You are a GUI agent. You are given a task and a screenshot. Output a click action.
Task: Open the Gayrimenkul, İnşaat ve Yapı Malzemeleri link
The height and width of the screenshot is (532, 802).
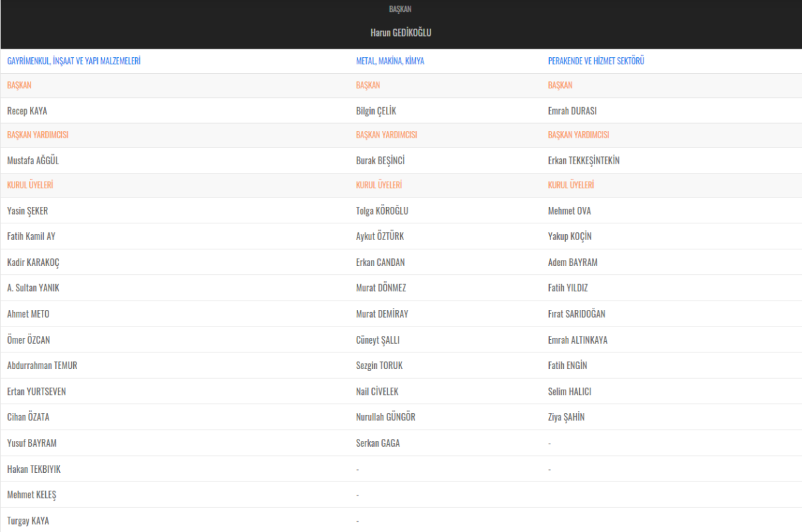(x=73, y=61)
